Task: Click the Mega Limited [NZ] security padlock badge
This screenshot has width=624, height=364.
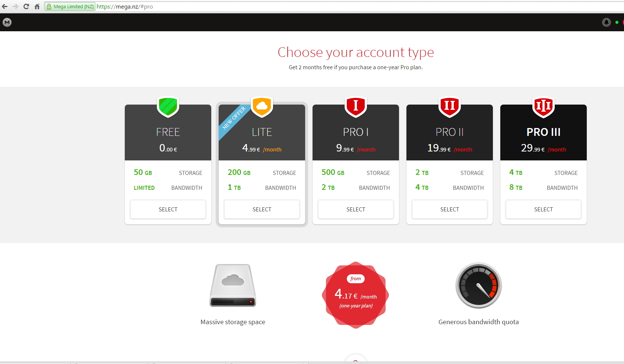Action: click(x=70, y=6)
